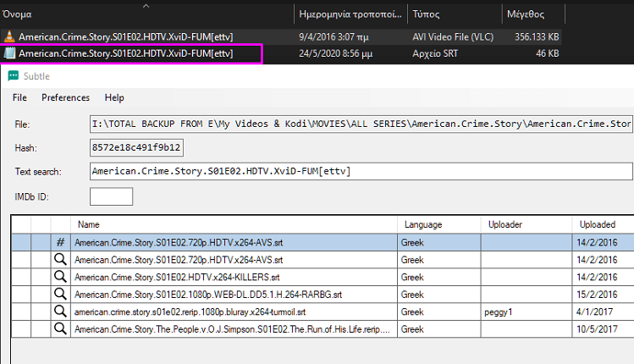The height and width of the screenshot is (364, 634).
Task: Click the Text search input field
Action: [x=361, y=171]
